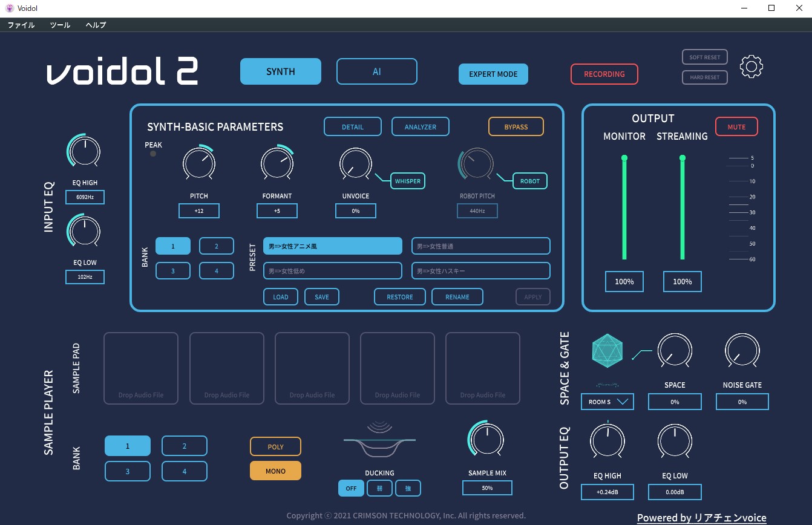The image size is (812, 525).
Task: Open the ツール menu
Action: 60,25
